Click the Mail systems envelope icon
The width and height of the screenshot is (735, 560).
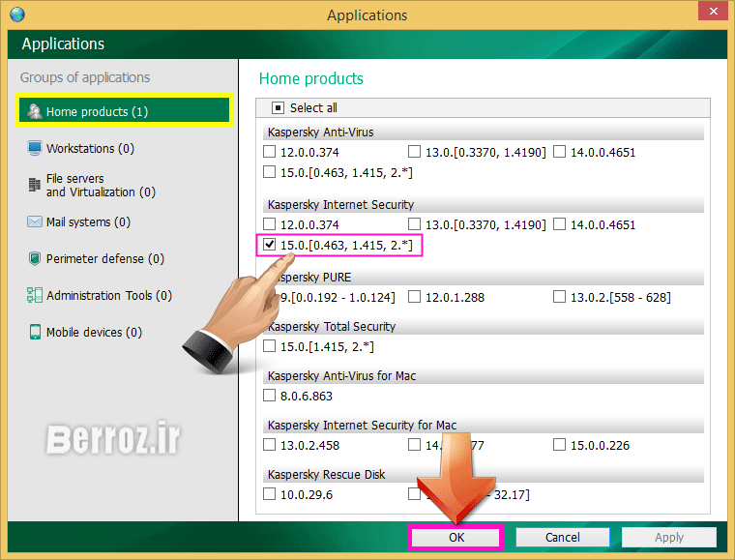coord(34,221)
